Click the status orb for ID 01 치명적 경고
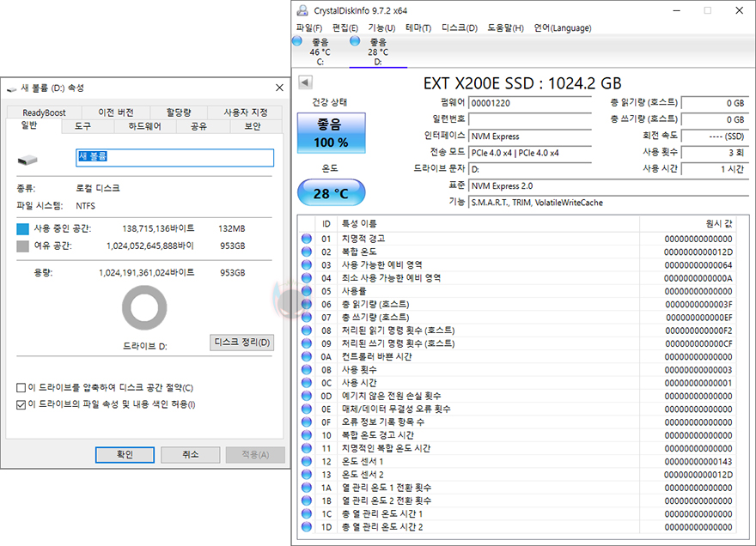756x546 pixels. tap(307, 239)
